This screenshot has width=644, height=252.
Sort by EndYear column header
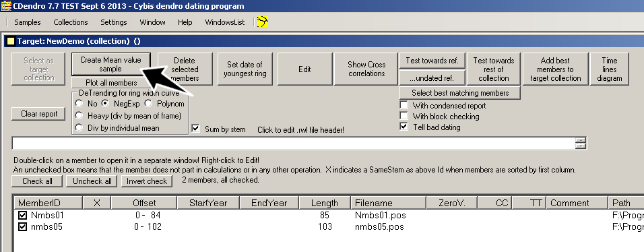(x=269, y=203)
